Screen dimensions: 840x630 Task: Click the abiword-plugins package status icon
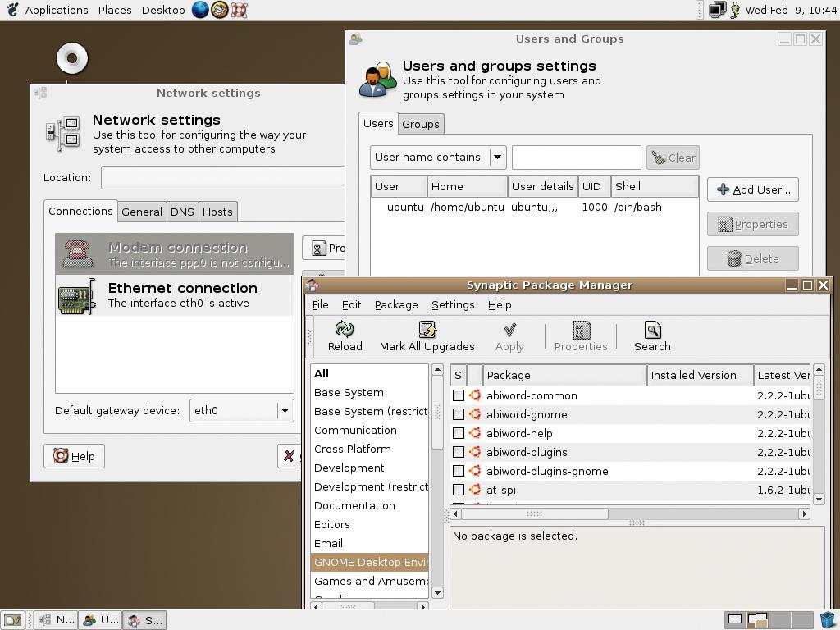pyautogui.click(x=475, y=452)
